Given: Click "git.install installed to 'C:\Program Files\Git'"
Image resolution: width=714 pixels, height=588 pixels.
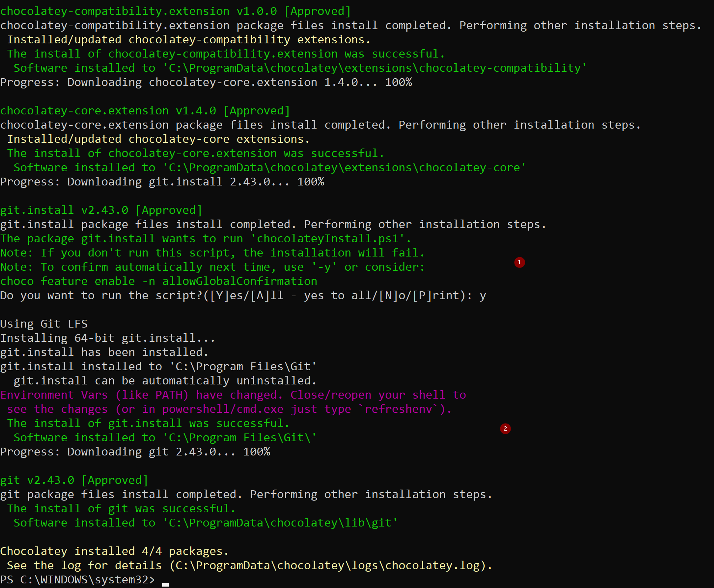Looking at the screenshot, I should (159, 367).
